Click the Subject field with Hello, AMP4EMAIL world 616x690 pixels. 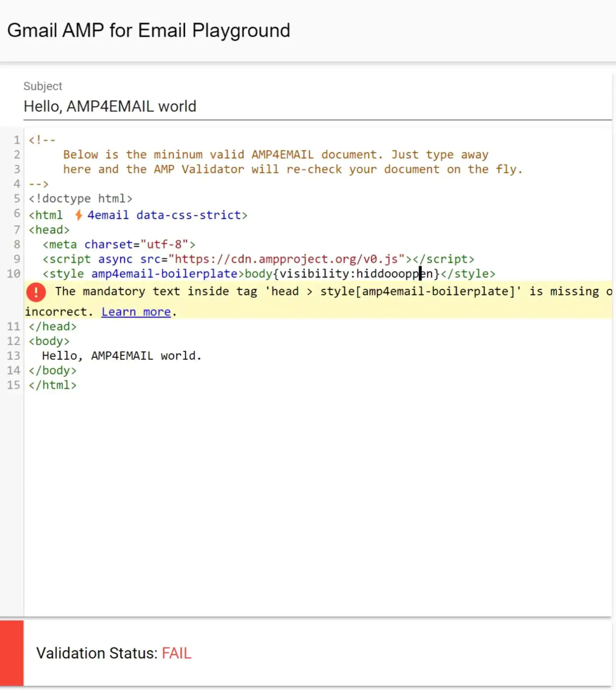pyautogui.click(x=317, y=106)
